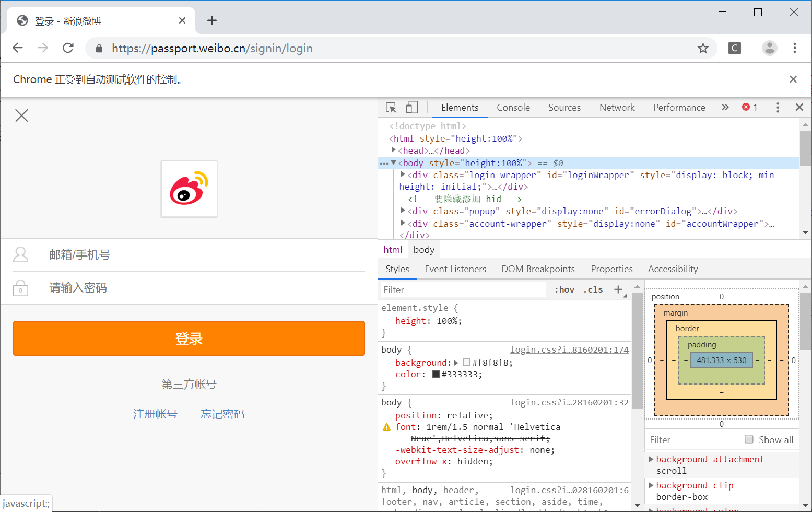The height and width of the screenshot is (512, 812).
Task: Toggle the DevTools device toolbar
Action: 412,107
